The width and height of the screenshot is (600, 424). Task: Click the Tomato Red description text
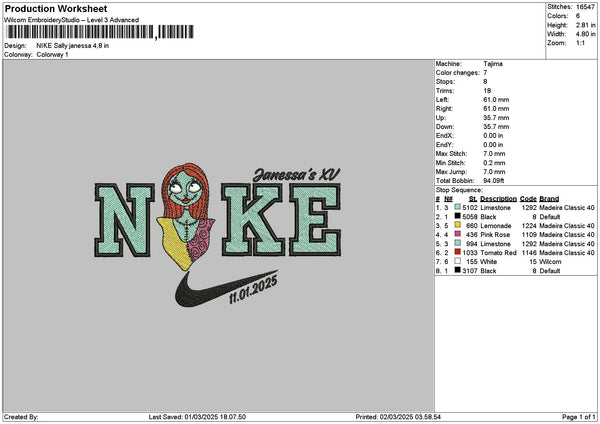point(498,253)
